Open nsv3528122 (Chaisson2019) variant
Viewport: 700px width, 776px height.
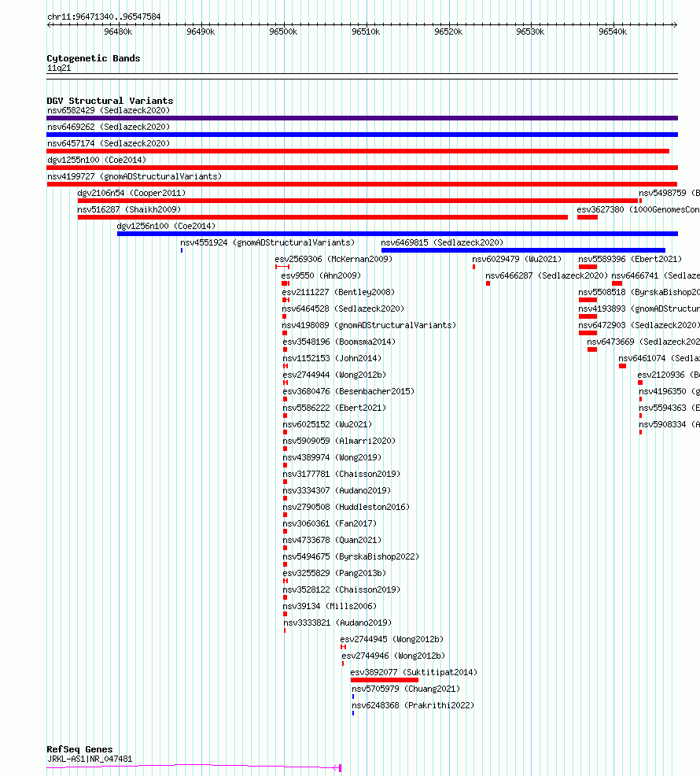[x=341, y=590]
